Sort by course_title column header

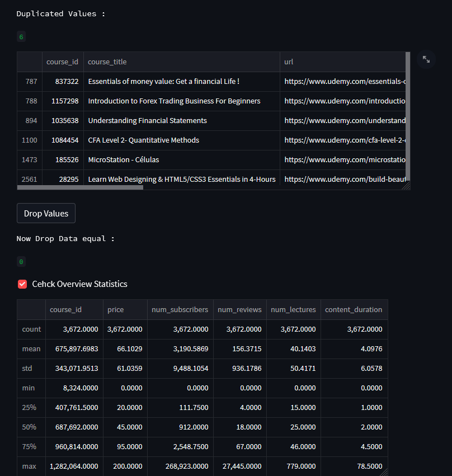coord(182,62)
